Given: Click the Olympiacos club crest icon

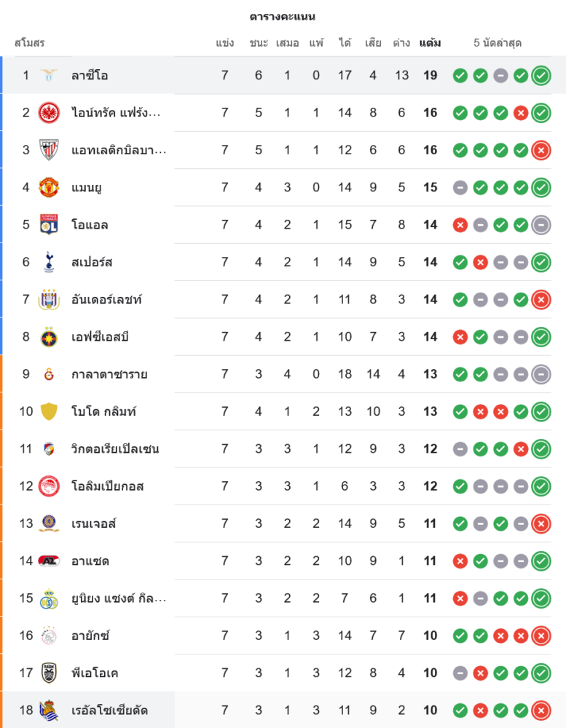Looking at the screenshot, I should [x=49, y=486].
